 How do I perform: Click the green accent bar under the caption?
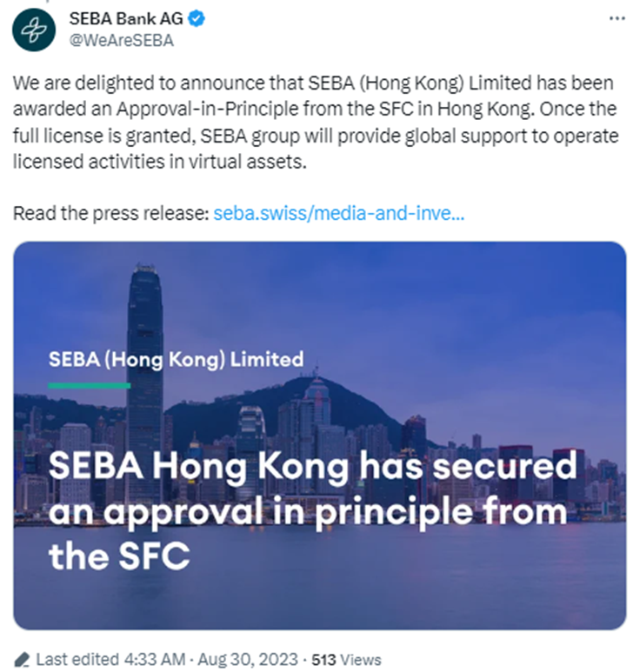pos(89,384)
